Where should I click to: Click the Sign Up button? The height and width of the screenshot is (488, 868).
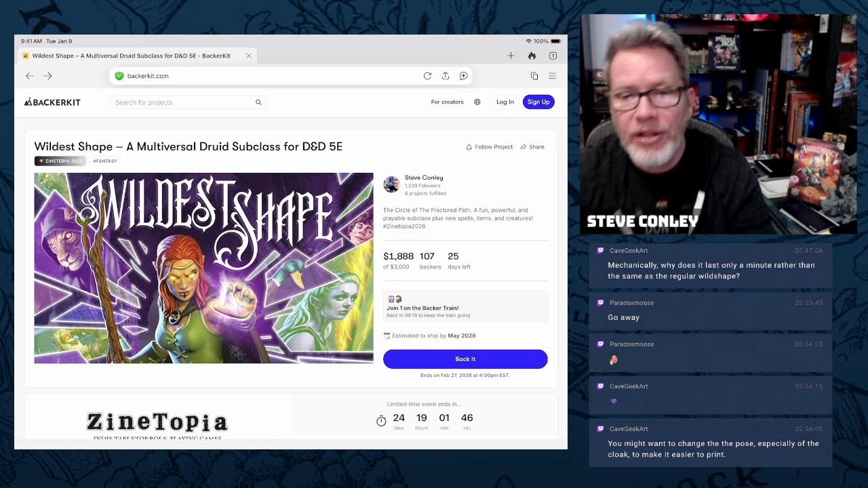point(538,102)
